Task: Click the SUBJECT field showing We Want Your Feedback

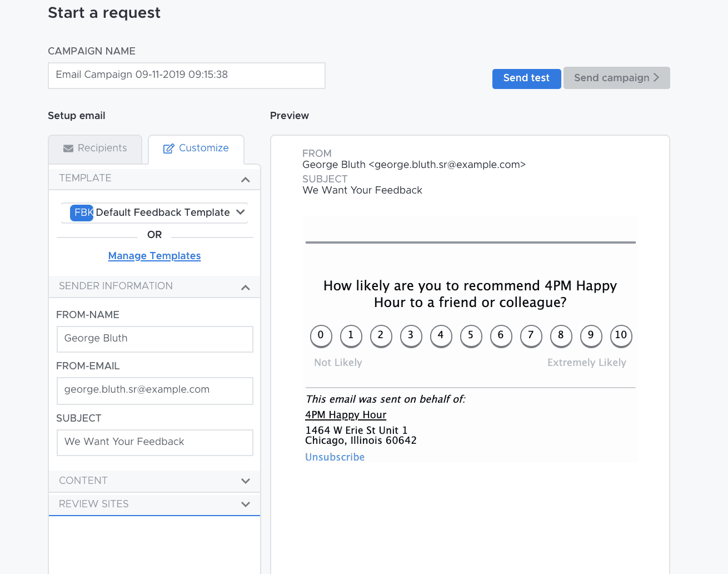Action: (154, 442)
